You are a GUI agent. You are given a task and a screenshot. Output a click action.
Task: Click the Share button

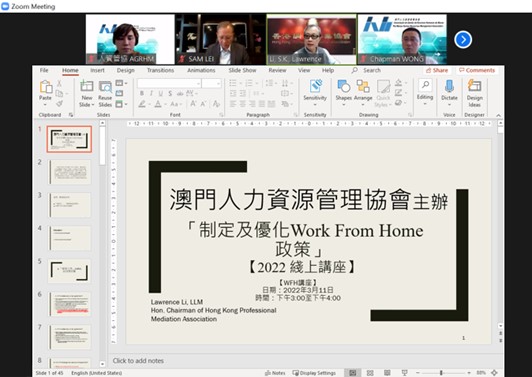tap(437, 70)
